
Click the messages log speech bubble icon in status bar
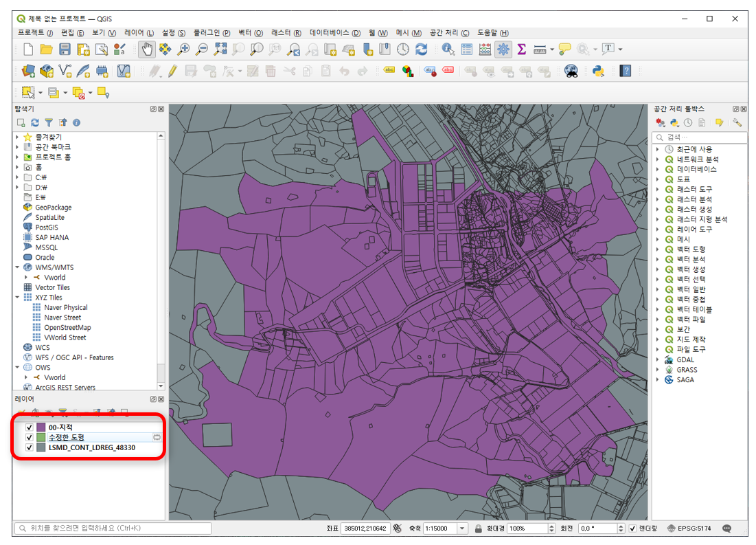726,529
